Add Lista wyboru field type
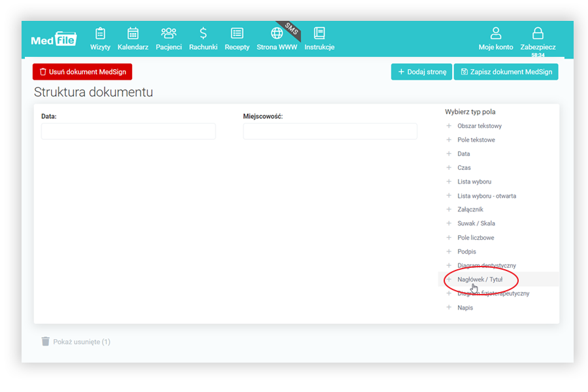Screen dimensions: 588x392 [474, 182]
